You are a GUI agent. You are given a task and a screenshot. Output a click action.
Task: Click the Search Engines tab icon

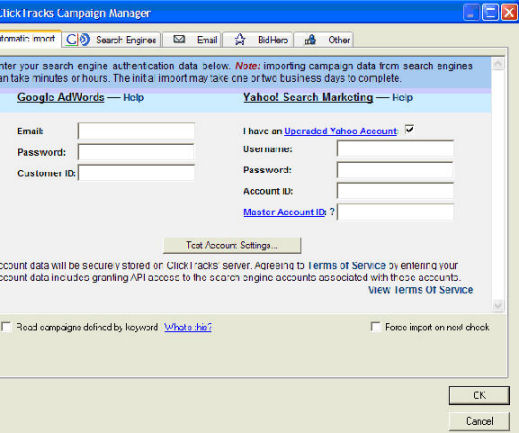78,40
